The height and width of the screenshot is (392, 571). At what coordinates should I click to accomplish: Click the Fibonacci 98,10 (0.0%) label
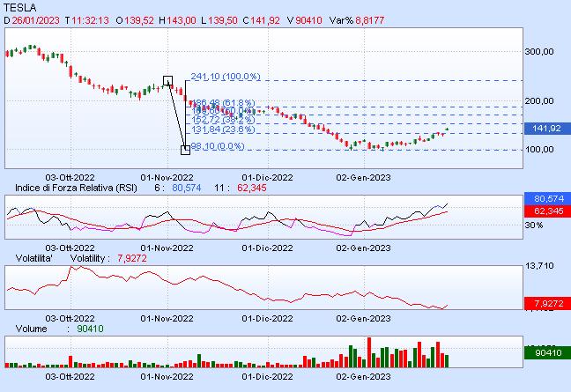pyautogui.click(x=218, y=146)
